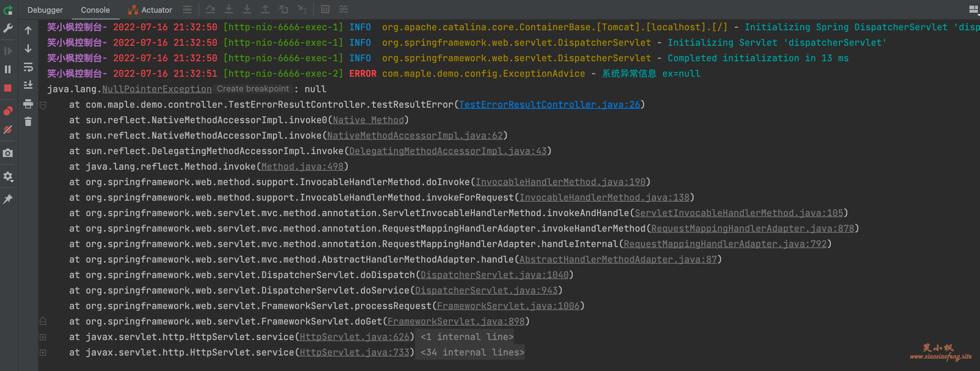
Task: Expand plus marker at HttpServlet.java:733 line
Action: coord(43,353)
